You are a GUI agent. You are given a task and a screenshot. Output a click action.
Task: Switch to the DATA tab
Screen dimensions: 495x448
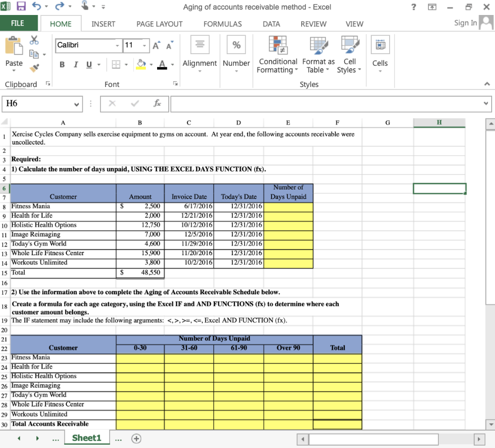(x=271, y=24)
